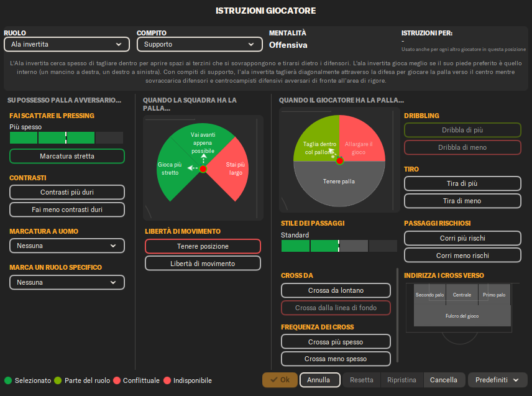Click the 'Cancella' option
This screenshot has height=396, width=532.
coord(444,380)
